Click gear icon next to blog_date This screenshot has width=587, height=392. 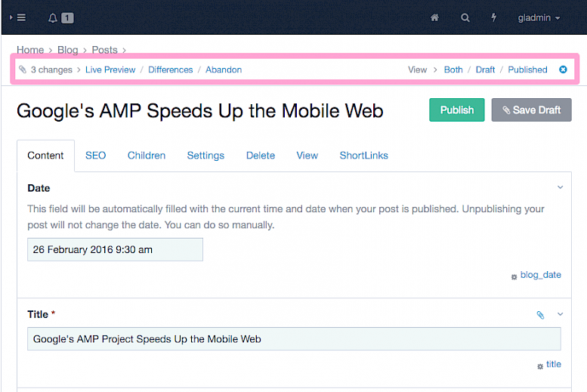pos(514,276)
